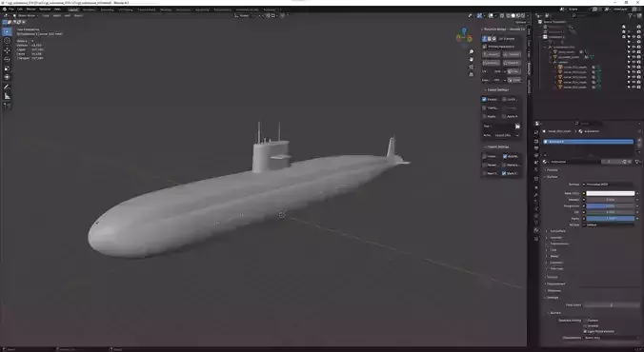Toggle the Shadow backface culling checkbox

[585, 325]
